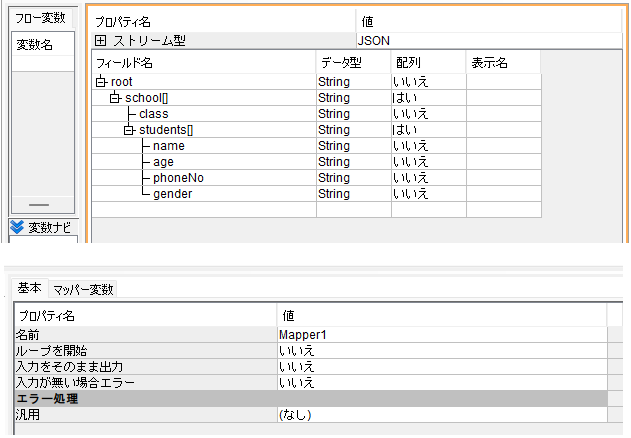Viewport: 631px width, 438px height.
Task: Open the フロー変数 tab
Action: tap(38, 17)
